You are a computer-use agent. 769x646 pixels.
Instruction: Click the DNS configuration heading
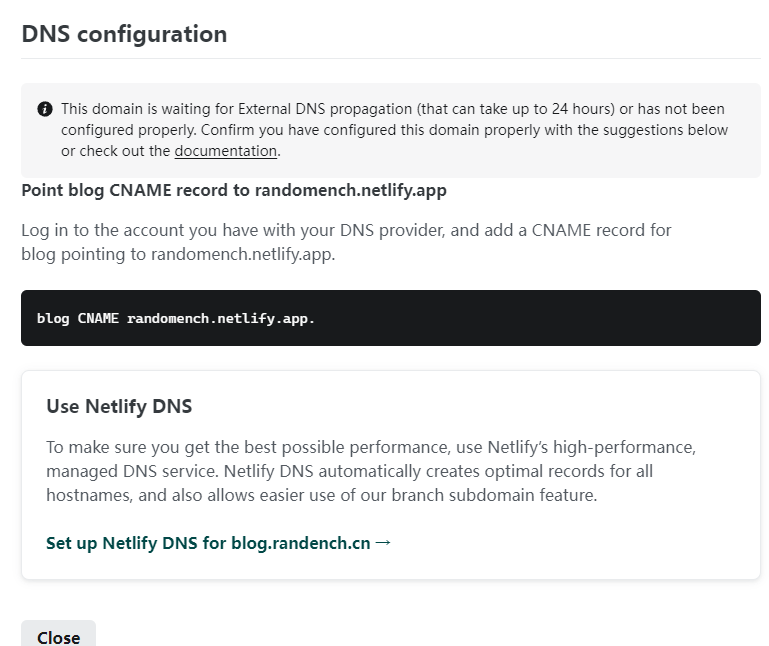124,34
